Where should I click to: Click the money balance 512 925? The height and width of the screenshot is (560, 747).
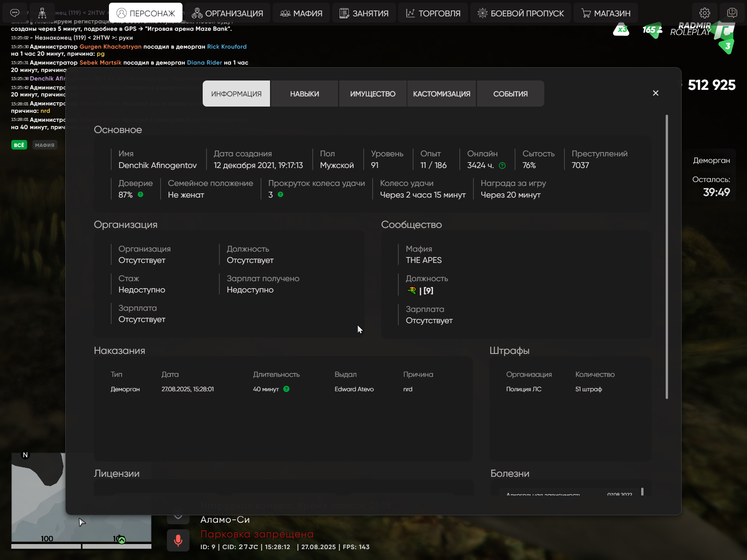(712, 85)
